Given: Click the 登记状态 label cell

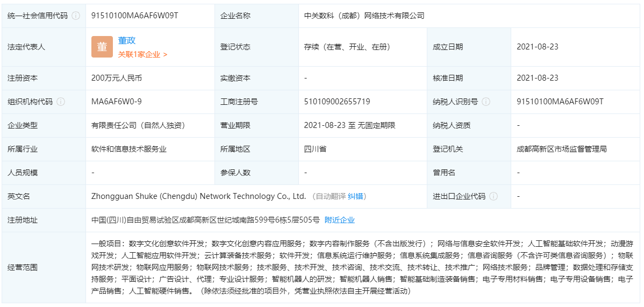Looking at the screenshot, I should tap(257, 47).
